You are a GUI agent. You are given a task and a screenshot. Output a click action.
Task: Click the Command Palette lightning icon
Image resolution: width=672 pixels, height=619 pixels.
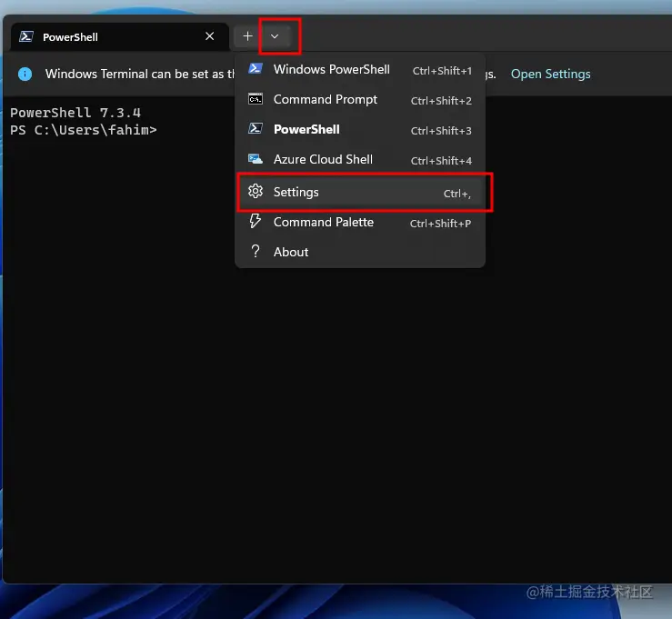point(256,221)
